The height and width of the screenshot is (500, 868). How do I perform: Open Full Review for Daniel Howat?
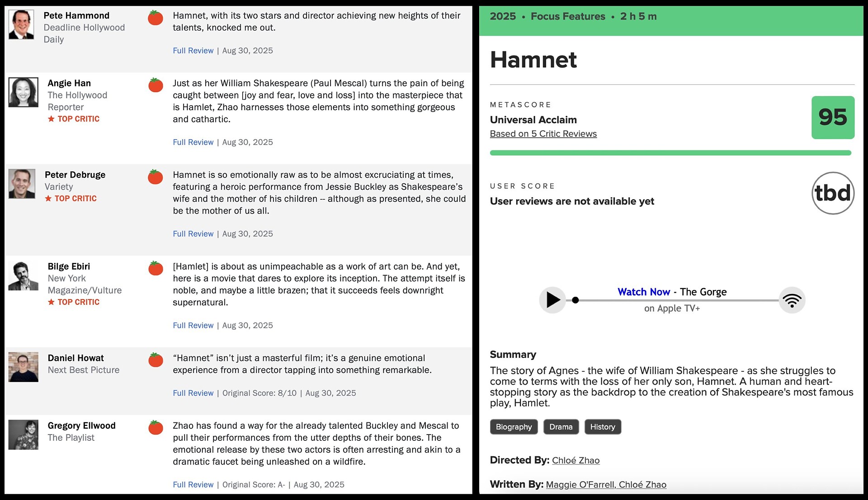click(x=193, y=393)
